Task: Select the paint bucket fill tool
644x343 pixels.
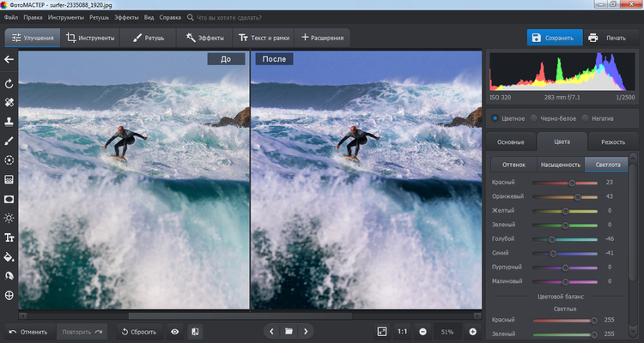Action: point(9,256)
